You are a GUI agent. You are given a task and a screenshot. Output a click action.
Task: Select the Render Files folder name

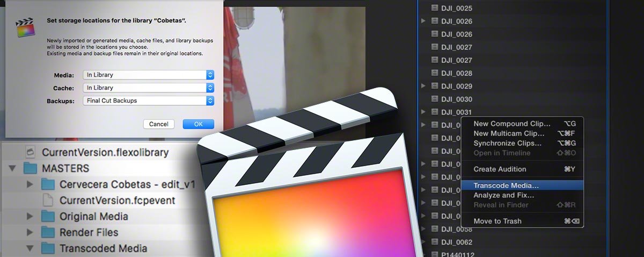click(x=89, y=233)
